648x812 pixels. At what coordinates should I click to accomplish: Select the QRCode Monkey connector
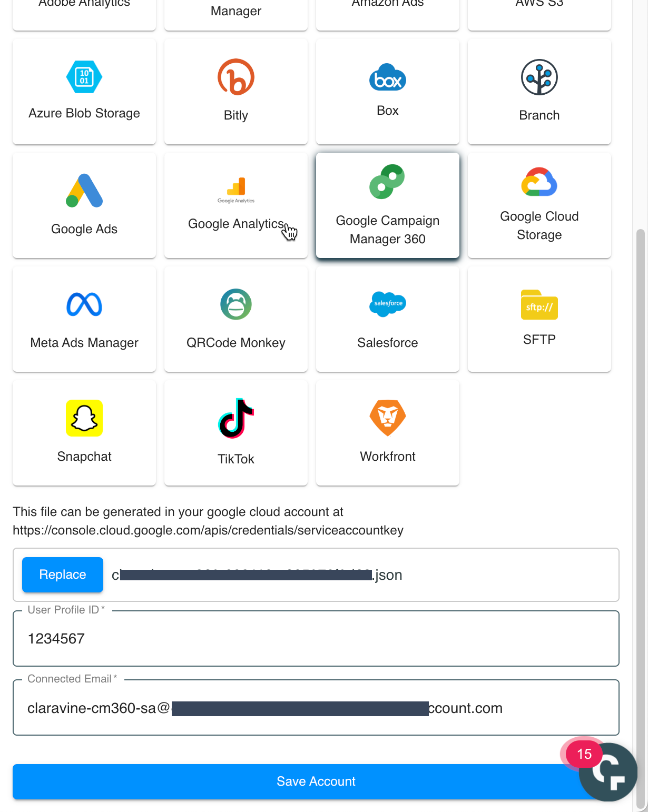(235, 319)
